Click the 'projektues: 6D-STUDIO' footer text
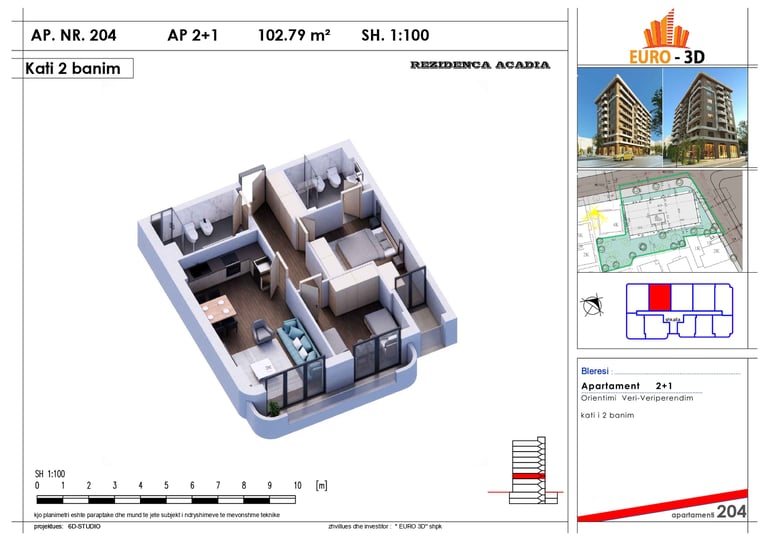768x542 pixels. pyautogui.click(x=67, y=527)
